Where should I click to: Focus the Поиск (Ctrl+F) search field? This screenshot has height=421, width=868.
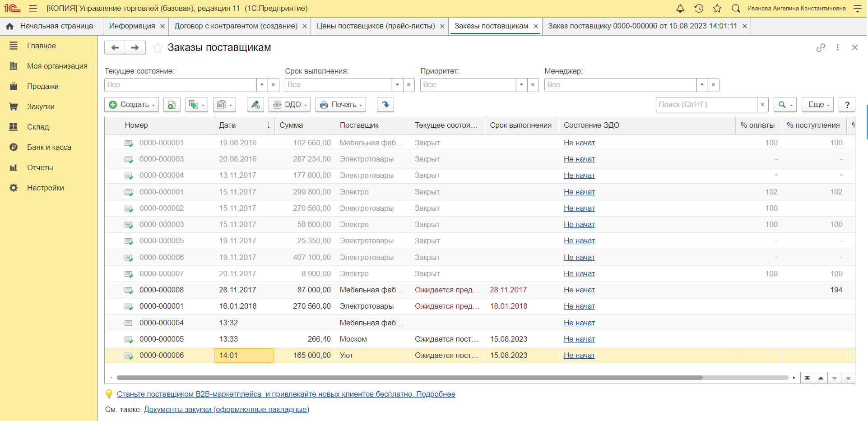706,105
